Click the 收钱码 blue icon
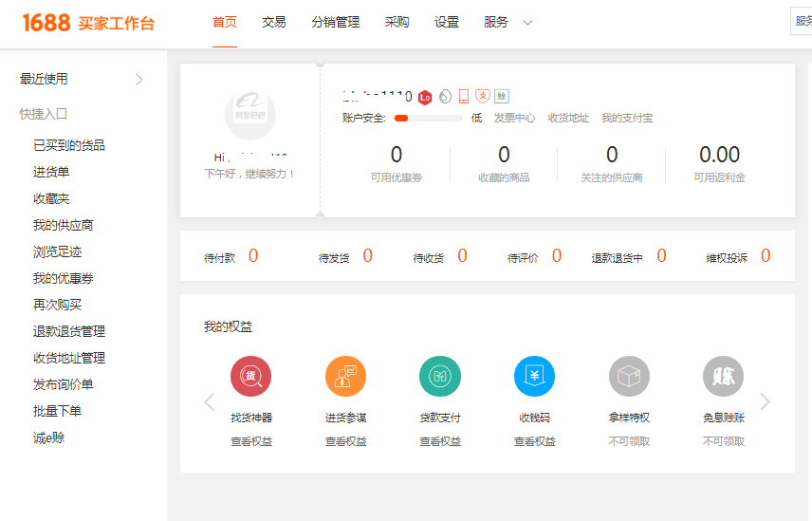The image size is (812, 521). point(534,377)
